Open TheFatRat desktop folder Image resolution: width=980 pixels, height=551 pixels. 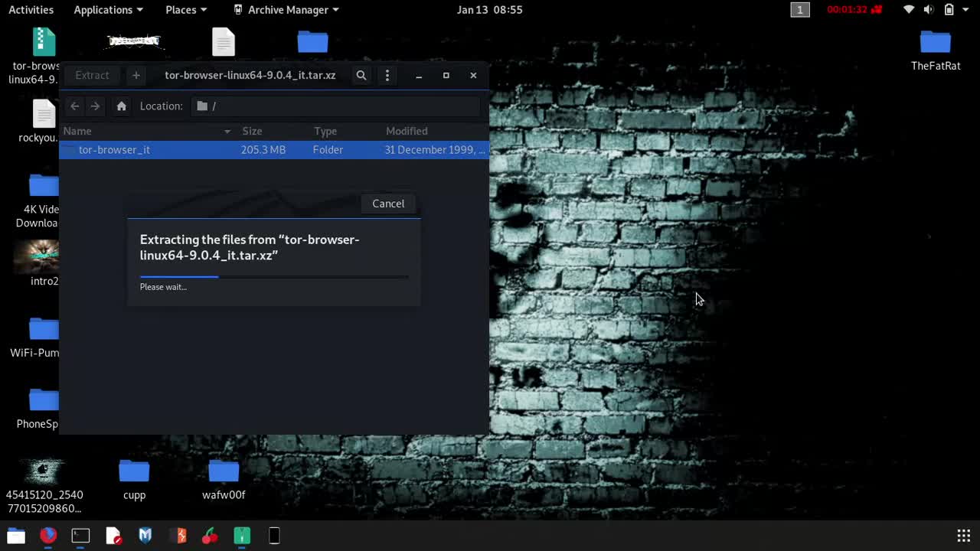[x=936, y=51]
